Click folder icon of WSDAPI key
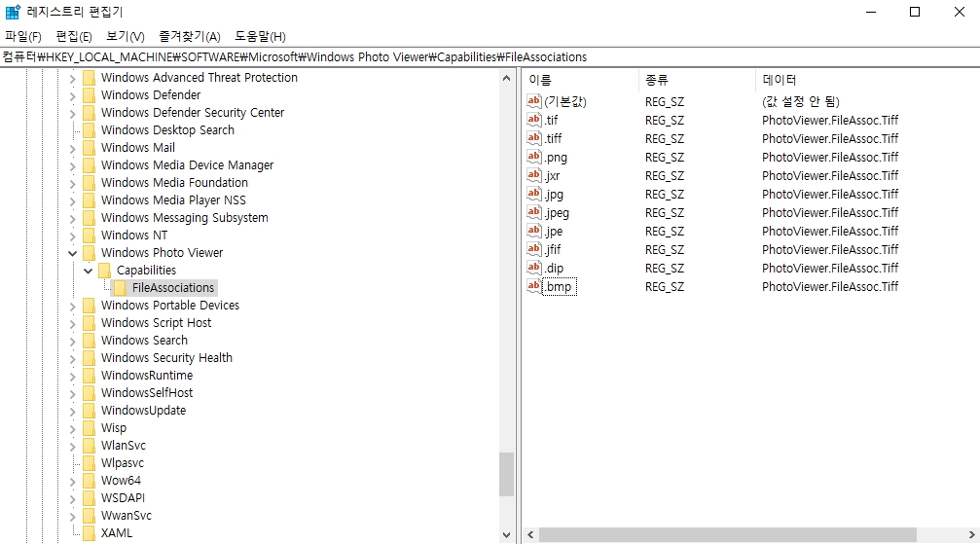This screenshot has height=544, width=980. [x=90, y=497]
